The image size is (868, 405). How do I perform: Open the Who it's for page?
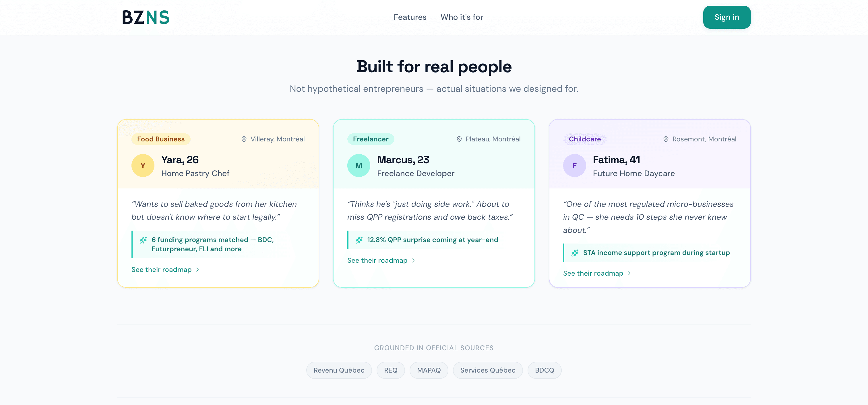tap(462, 17)
